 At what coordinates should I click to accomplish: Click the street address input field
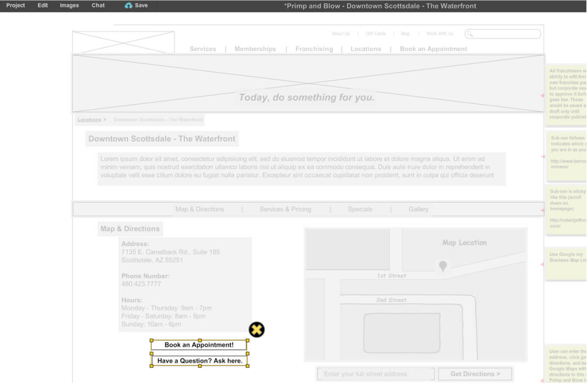pos(375,374)
